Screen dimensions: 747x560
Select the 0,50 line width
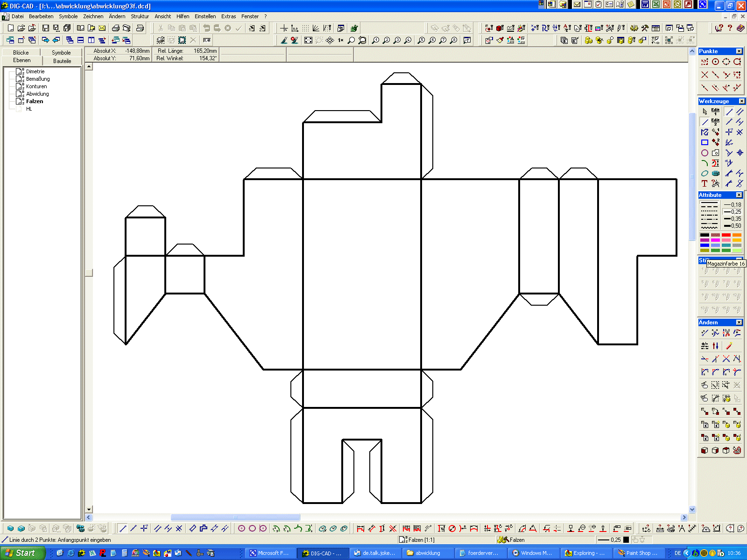[x=732, y=226]
